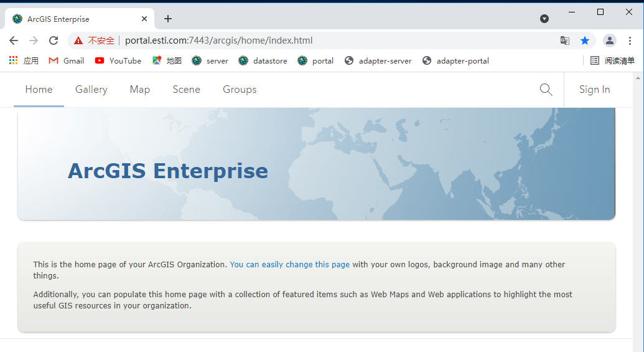This screenshot has width=644, height=352.
Task: Open the YouTube bookmark
Action: click(118, 60)
